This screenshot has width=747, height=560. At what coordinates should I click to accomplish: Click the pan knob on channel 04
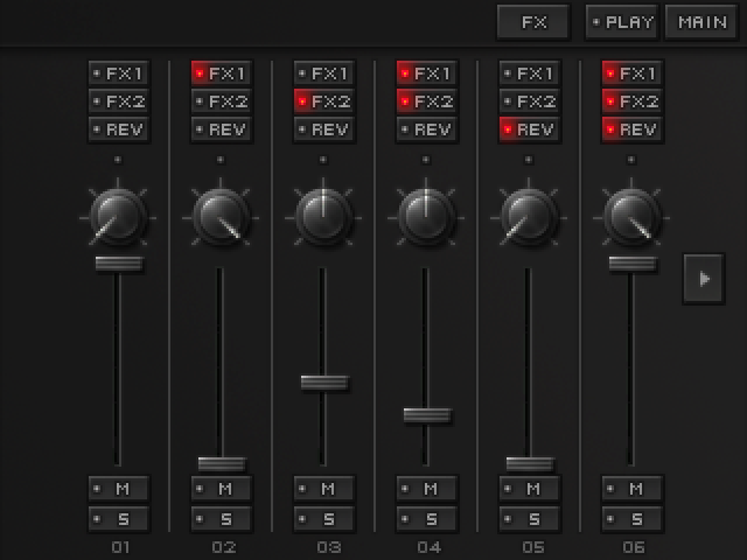click(427, 218)
